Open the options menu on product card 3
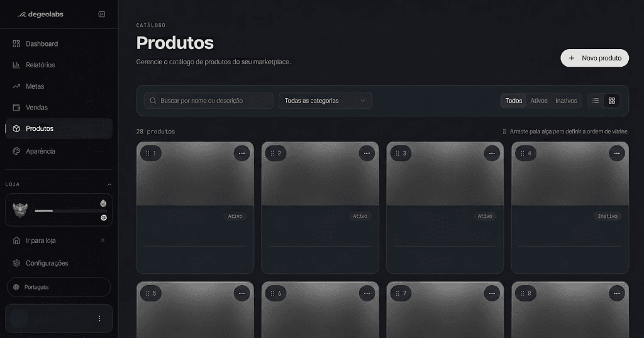The width and height of the screenshot is (644, 338). pos(492,154)
